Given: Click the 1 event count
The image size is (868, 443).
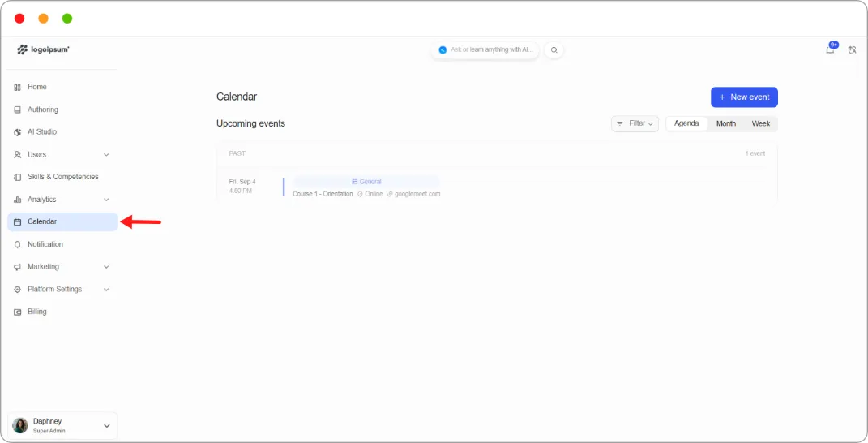Looking at the screenshot, I should coord(755,153).
